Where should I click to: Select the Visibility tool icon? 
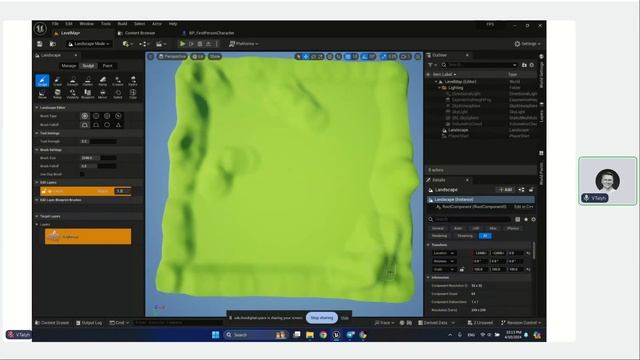click(72, 94)
